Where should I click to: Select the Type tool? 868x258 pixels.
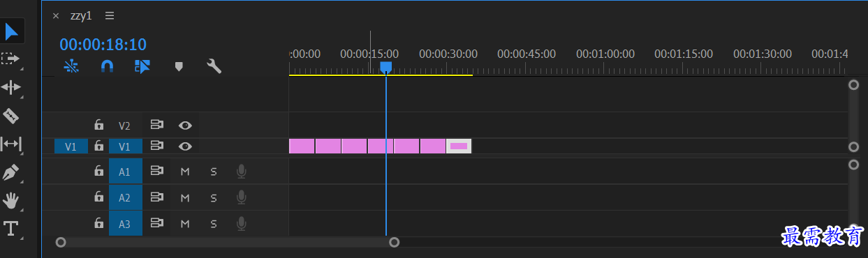pos(11,229)
